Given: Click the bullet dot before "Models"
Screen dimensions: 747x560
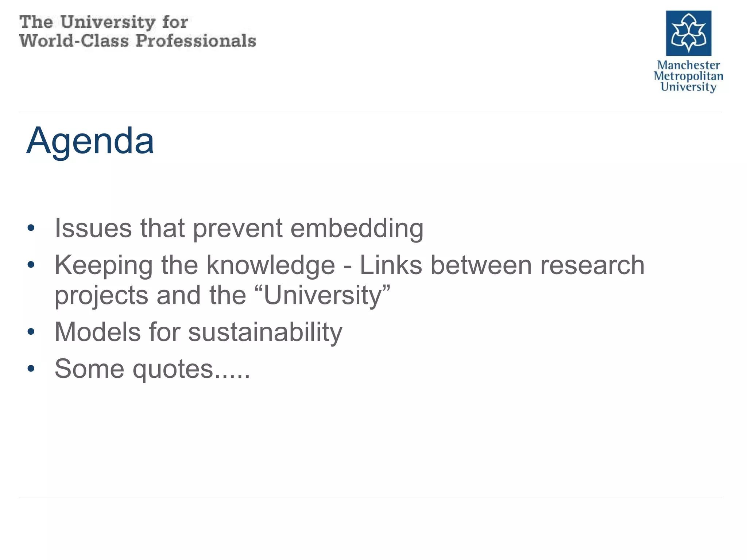Looking at the screenshot, I should point(31,332).
